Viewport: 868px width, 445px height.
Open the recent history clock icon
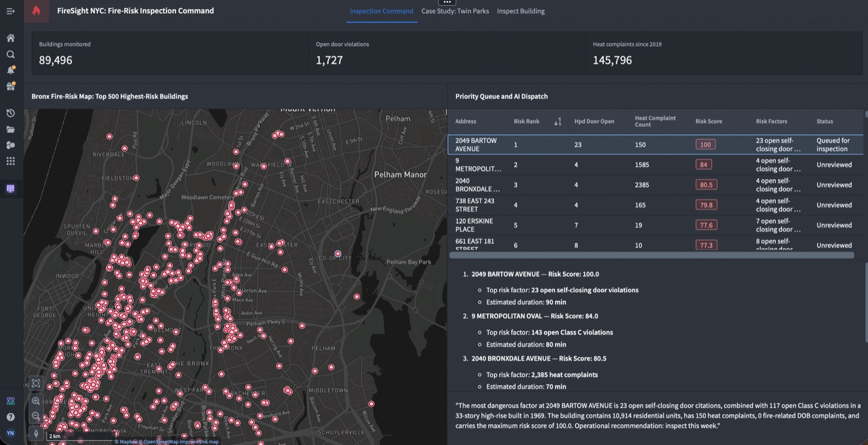click(10, 113)
